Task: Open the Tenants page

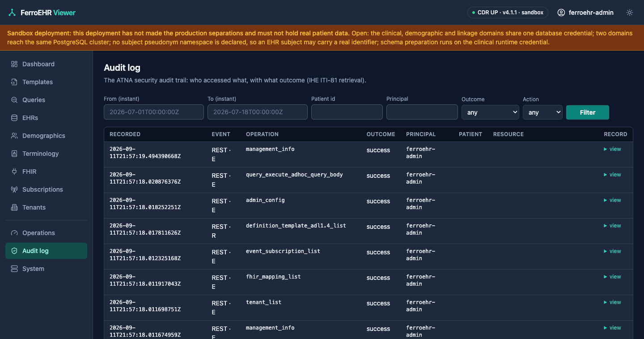Action: coord(46,207)
